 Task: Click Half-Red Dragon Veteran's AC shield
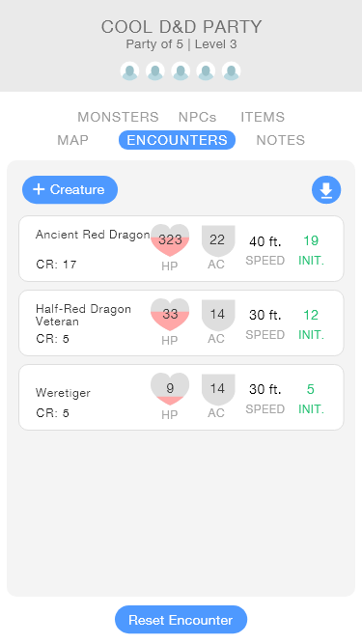218,316
